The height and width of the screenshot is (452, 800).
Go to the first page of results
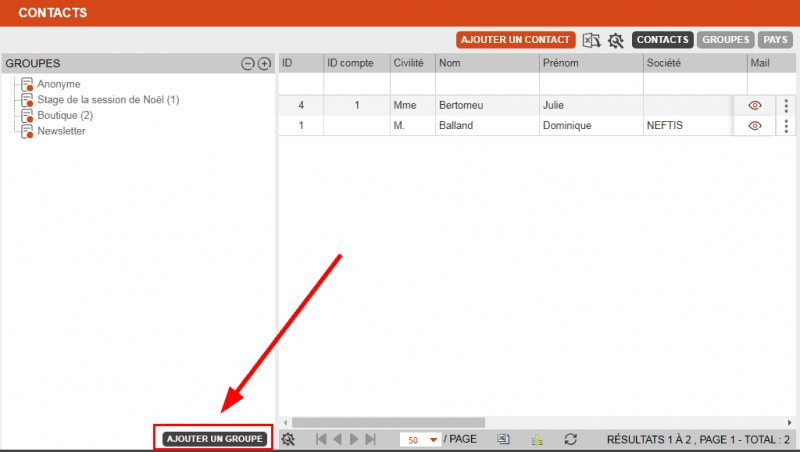(321, 439)
